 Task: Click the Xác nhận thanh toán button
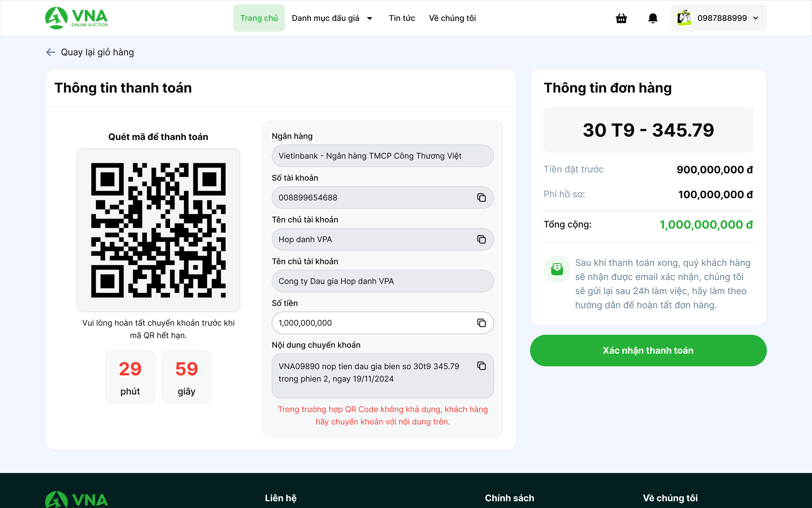tap(648, 351)
